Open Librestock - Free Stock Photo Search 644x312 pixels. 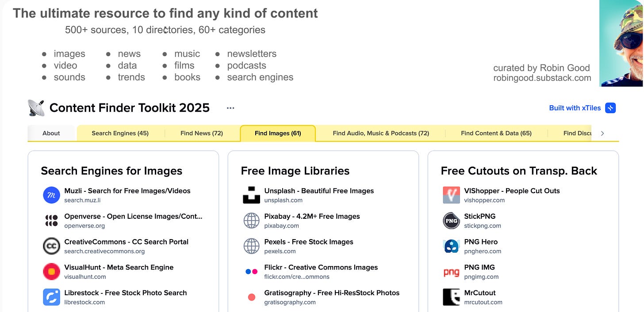pyautogui.click(x=126, y=293)
